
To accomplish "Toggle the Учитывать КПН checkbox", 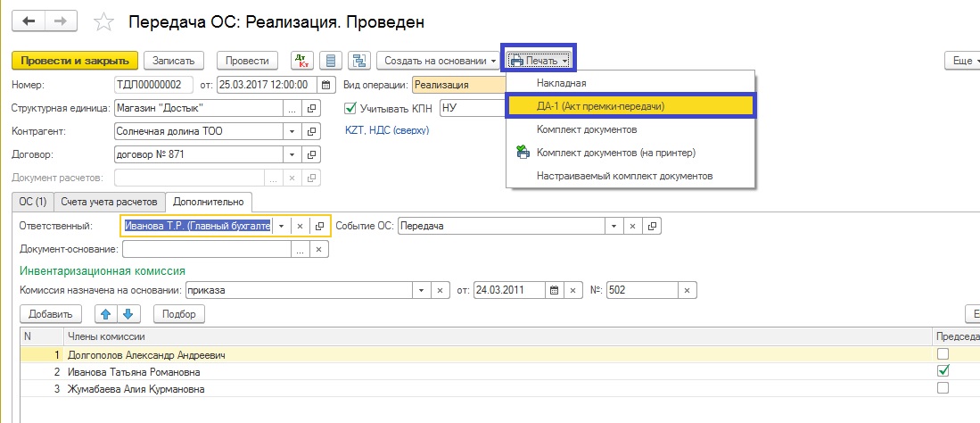I will pos(350,108).
